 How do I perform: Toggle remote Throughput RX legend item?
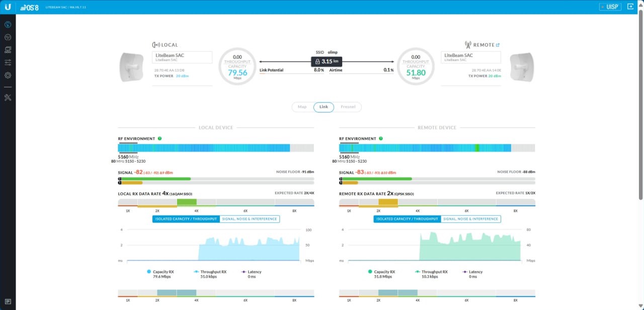[x=431, y=274]
